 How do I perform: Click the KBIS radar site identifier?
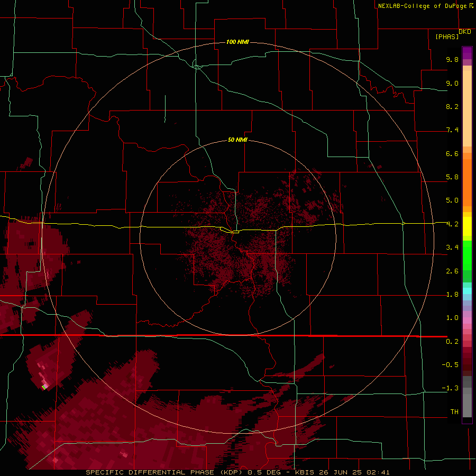tap(305, 472)
